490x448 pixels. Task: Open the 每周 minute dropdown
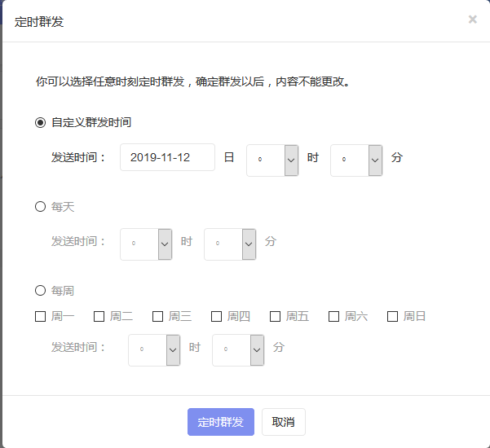238,350
